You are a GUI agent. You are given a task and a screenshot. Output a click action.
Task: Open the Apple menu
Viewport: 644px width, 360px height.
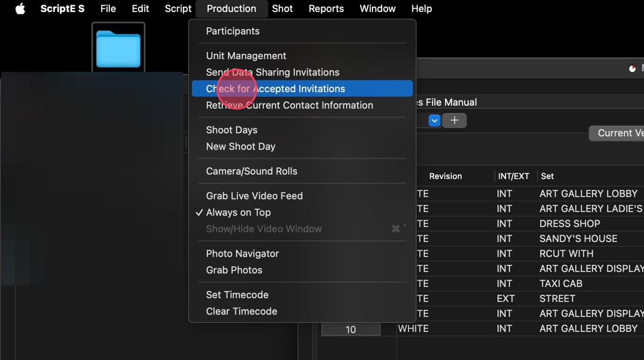pos(20,9)
